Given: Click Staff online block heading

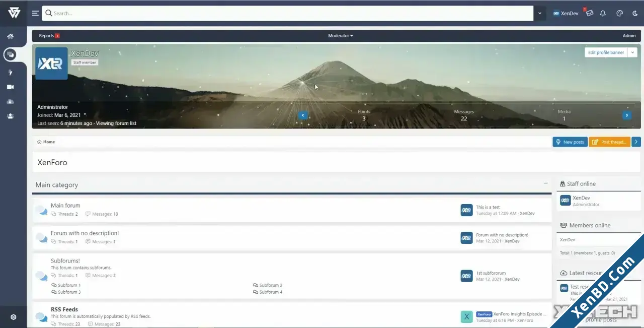Looking at the screenshot, I should pos(581,184).
